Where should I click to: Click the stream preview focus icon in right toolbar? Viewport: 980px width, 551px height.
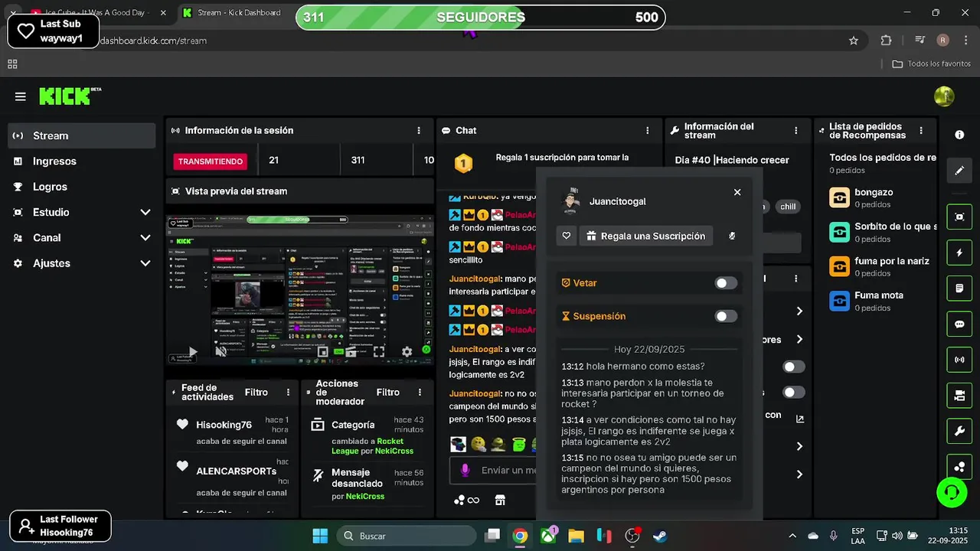click(x=959, y=217)
